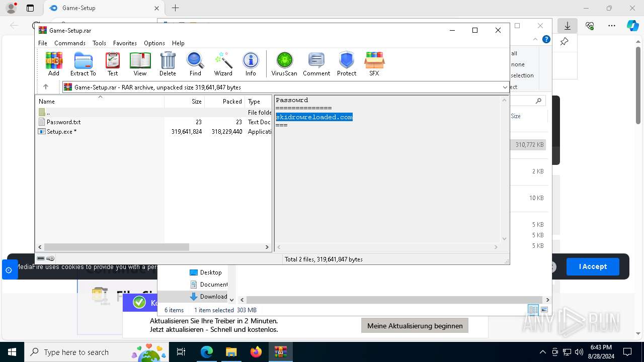644x362 pixels.
Task: Open Documents in Explorer navigation pane
Action: click(208, 285)
